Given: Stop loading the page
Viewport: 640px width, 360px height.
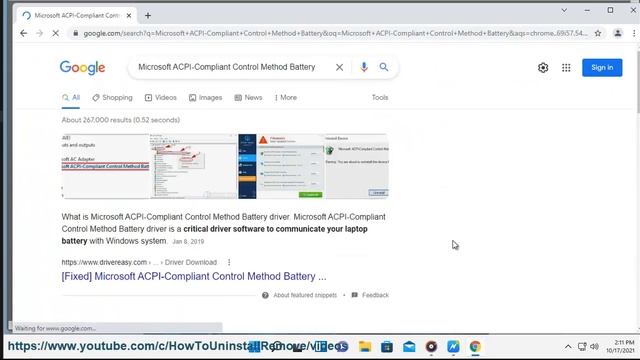Looking at the screenshot, I should 56,33.
